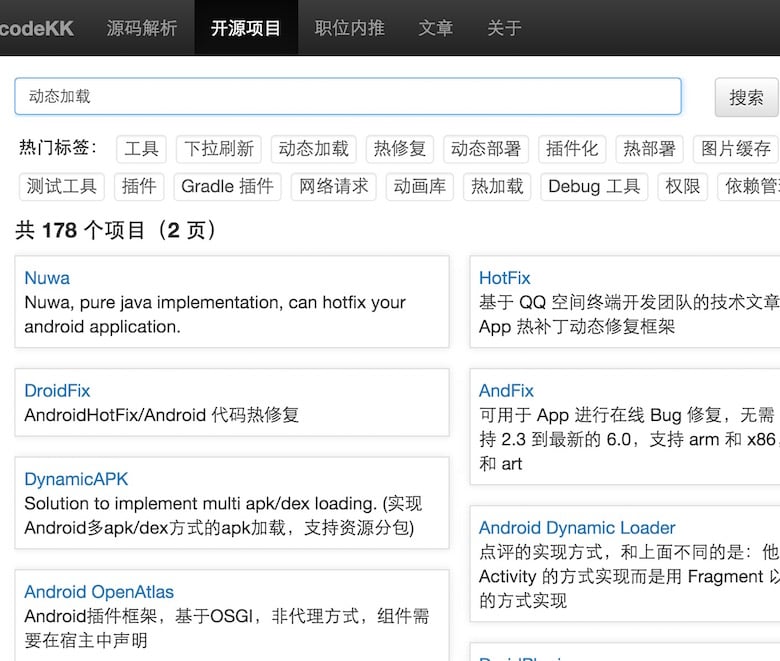Click the text 共 178 个项目 (2 页)

click(115, 230)
